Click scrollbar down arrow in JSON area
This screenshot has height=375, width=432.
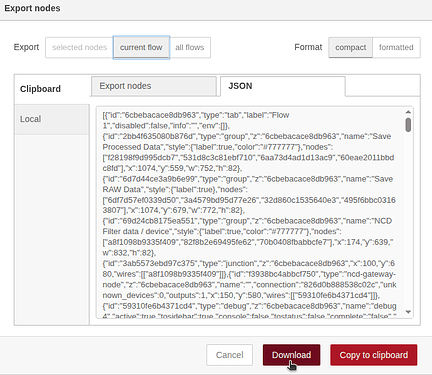point(408,312)
